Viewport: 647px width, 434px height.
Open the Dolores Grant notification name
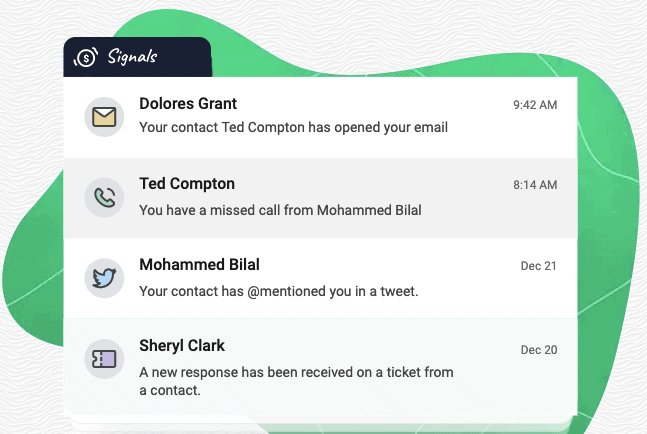point(188,104)
